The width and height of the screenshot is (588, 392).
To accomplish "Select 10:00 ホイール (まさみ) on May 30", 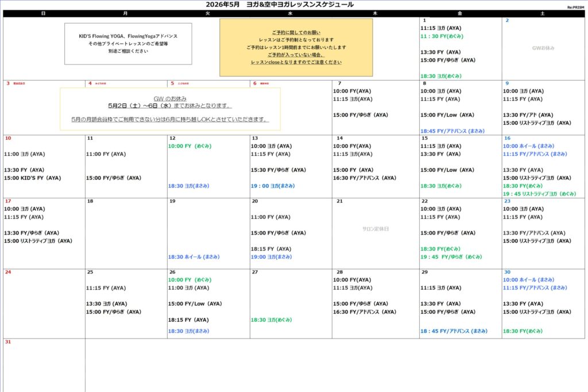I will (528, 280).
